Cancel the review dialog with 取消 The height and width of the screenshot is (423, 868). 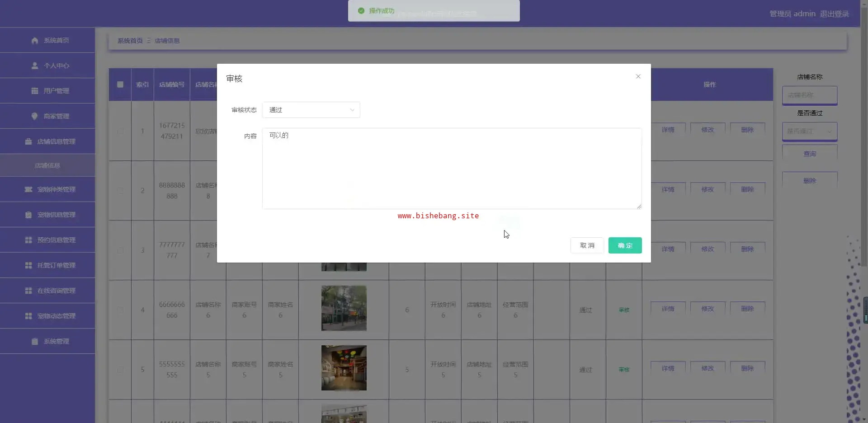click(587, 245)
